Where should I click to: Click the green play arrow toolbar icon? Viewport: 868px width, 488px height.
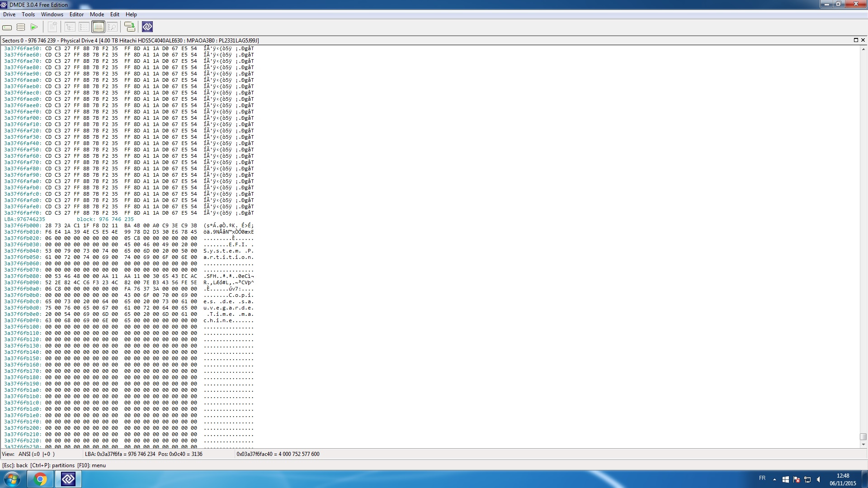click(x=34, y=27)
